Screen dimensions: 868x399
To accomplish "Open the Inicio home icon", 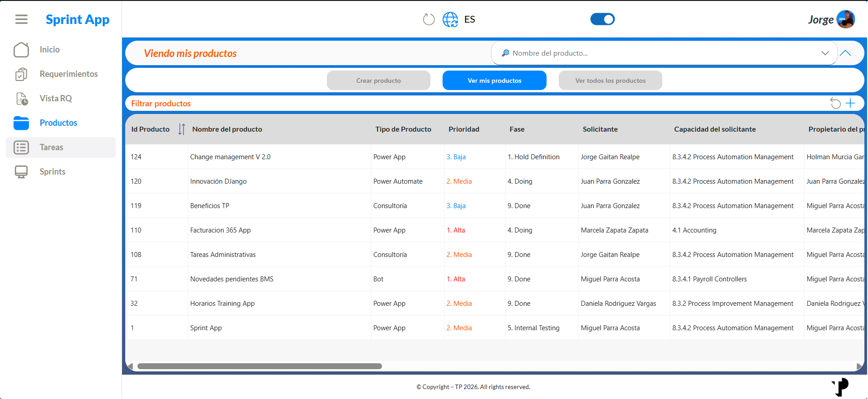I will pos(21,50).
